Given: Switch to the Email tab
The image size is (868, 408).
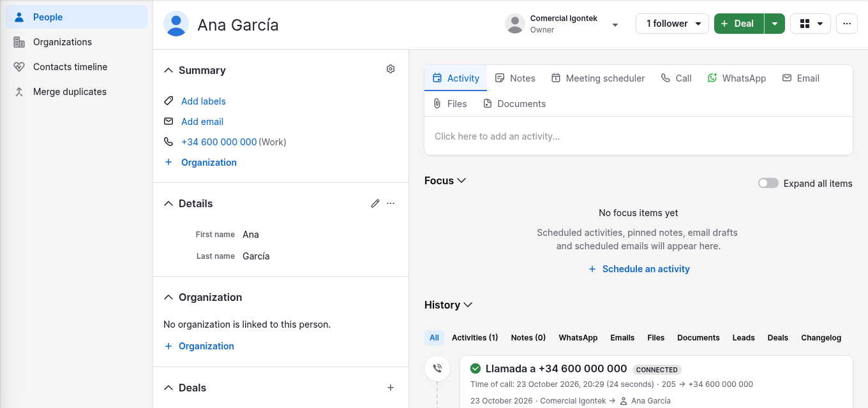Looking at the screenshot, I should point(800,78).
